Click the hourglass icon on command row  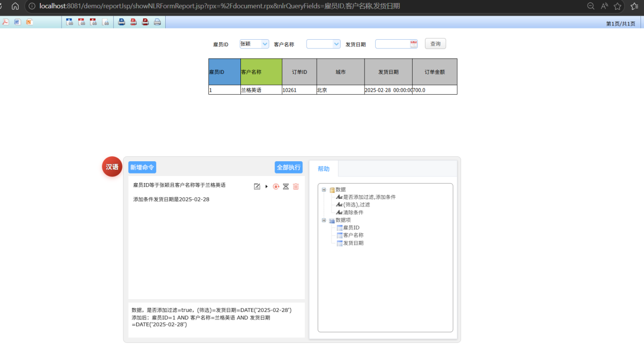click(x=286, y=187)
